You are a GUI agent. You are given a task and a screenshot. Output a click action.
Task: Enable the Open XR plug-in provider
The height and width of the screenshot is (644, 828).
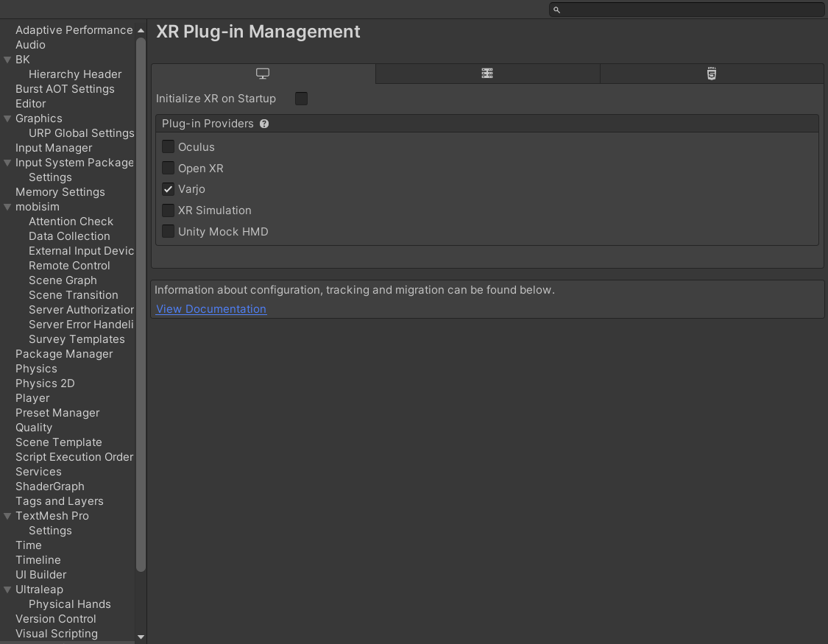168,168
